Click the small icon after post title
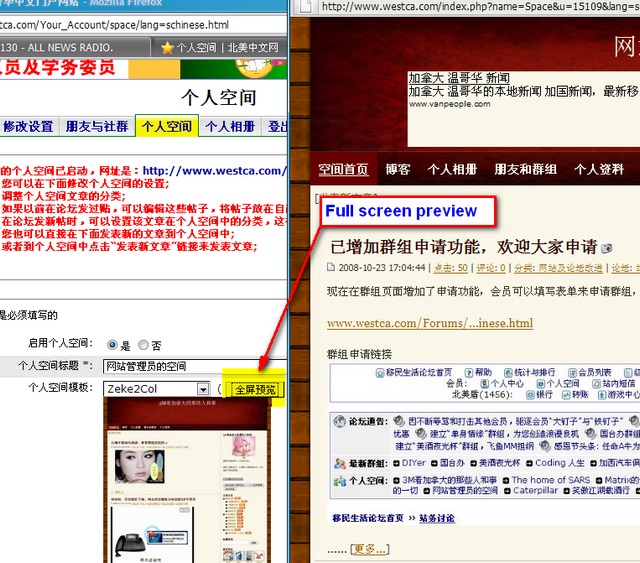The image size is (640, 563). pyautogui.click(x=606, y=248)
